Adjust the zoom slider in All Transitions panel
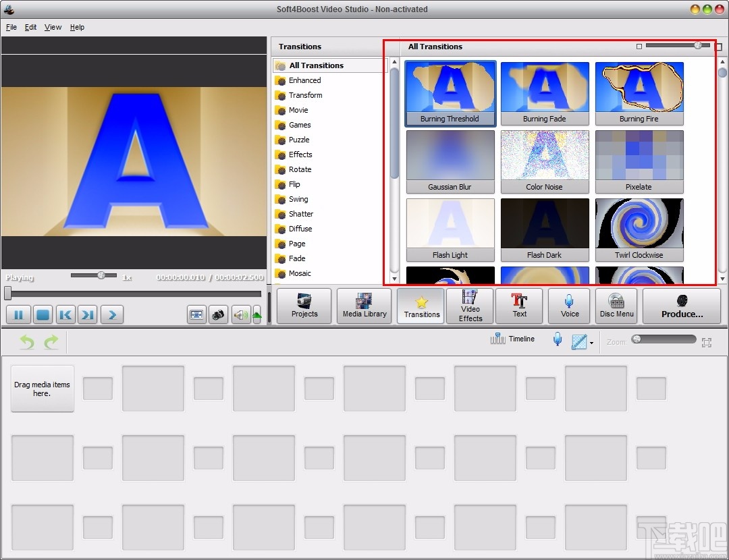The width and height of the screenshot is (729, 560). click(x=697, y=45)
